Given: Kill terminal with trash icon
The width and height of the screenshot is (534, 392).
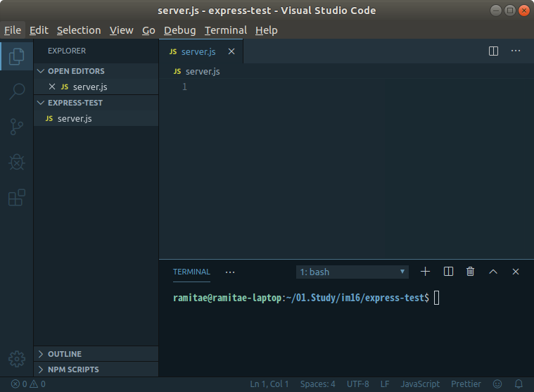Looking at the screenshot, I should pyautogui.click(x=470, y=272).
